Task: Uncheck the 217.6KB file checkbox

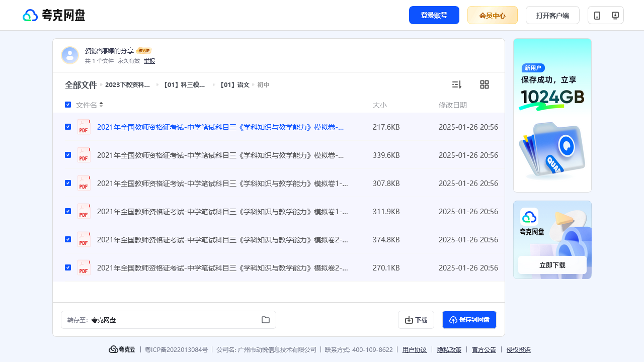Action: tap(68, 127)
